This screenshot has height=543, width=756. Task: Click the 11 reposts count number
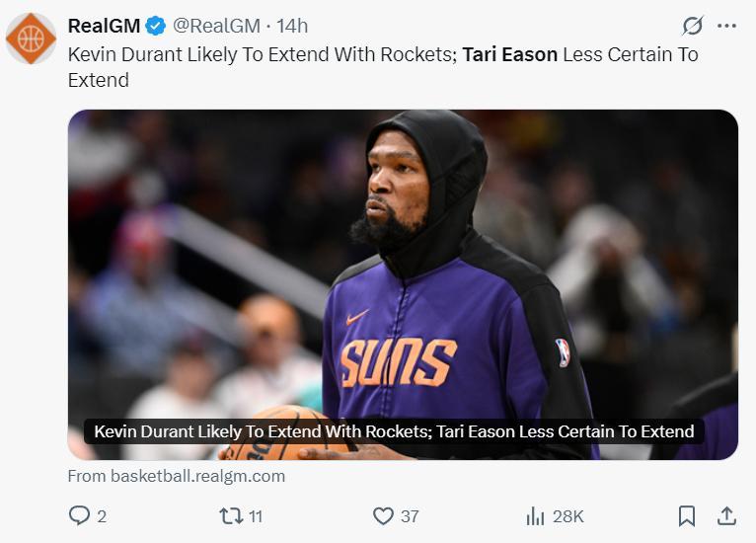coord(255,515)
